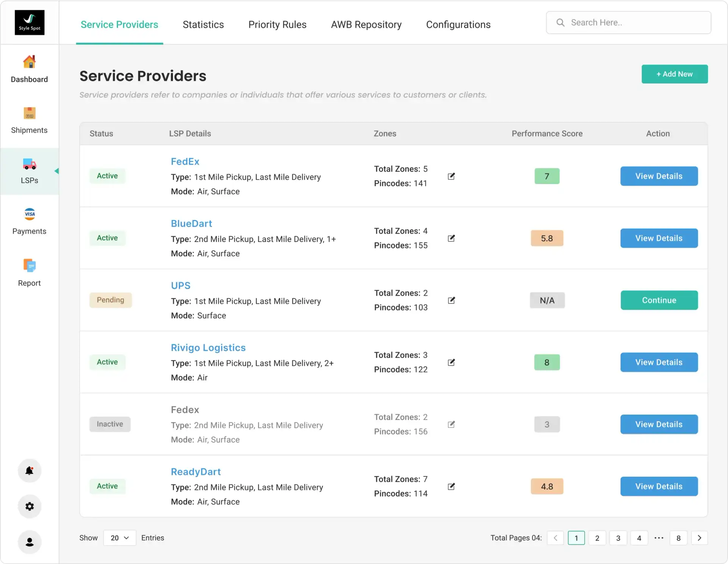728x564 pixels.
Task: Open the BlueDart provider link
Action: click(x=191, y=224)
